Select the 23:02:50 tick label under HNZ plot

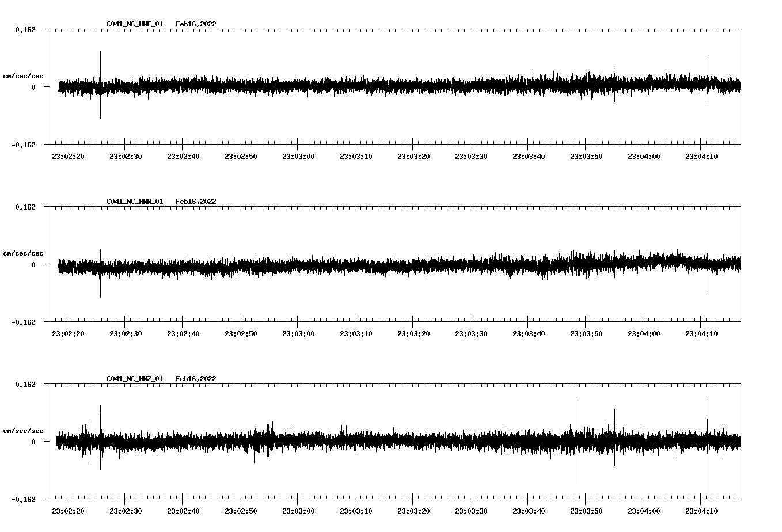coord(241,511)
